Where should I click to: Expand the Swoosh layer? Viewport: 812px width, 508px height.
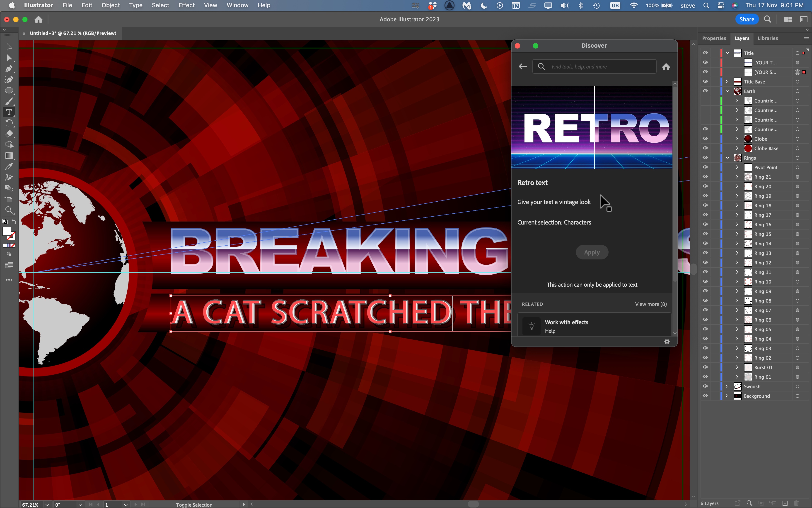click(x=727, y=386)
